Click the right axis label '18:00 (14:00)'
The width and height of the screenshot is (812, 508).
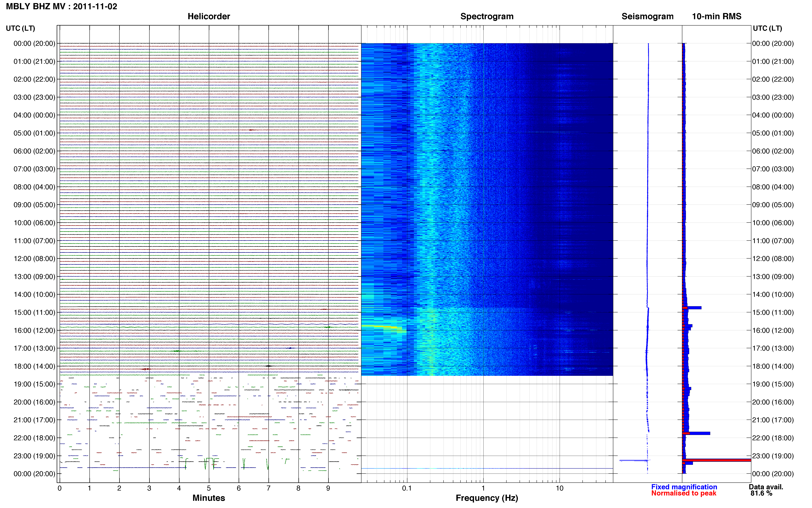[x=773, y=366]
